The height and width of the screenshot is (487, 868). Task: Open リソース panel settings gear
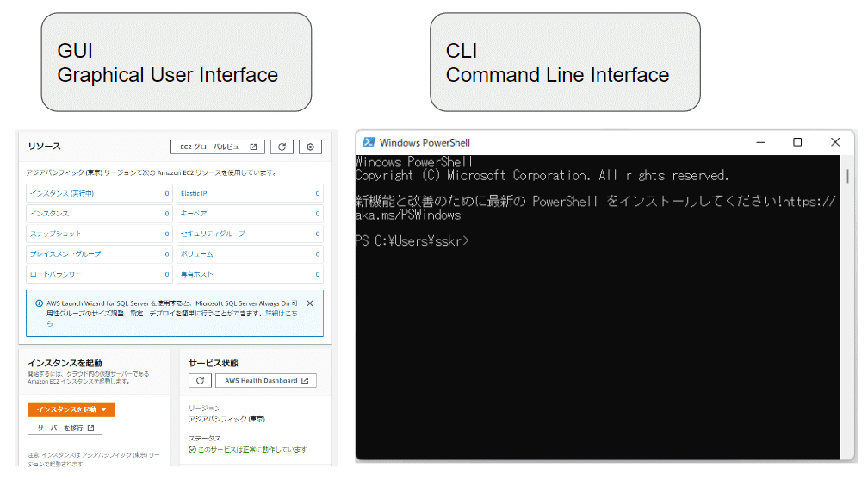[x=310, y=147]
